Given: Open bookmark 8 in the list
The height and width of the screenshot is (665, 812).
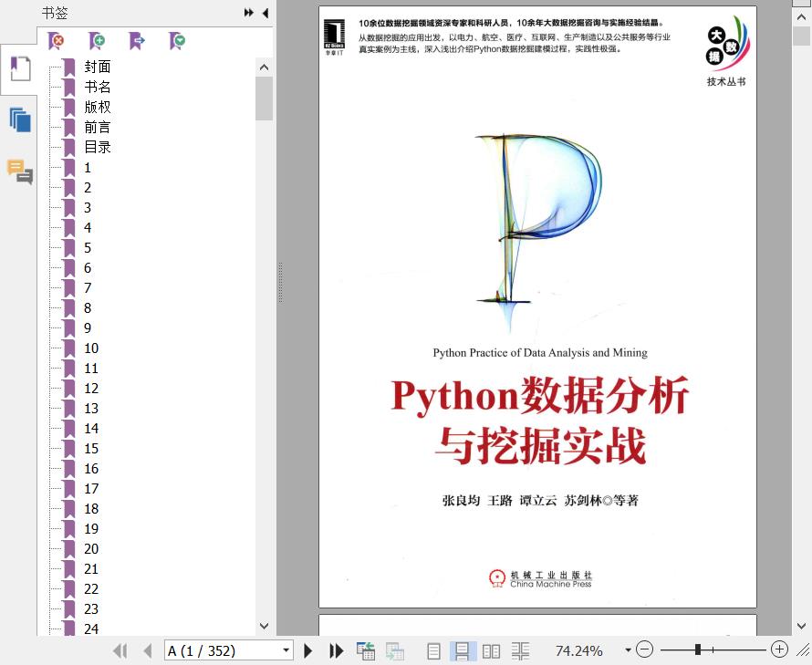Looking at the screenshot, I should click(x=88, y=308).
